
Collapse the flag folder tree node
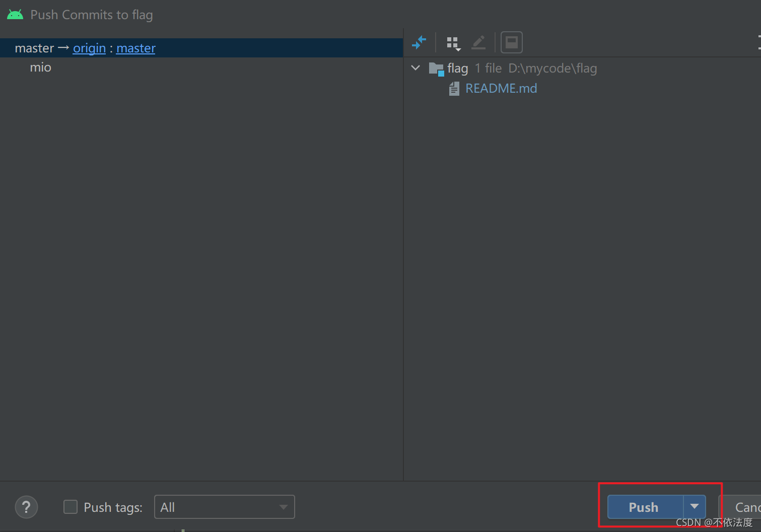coord(416,68)
